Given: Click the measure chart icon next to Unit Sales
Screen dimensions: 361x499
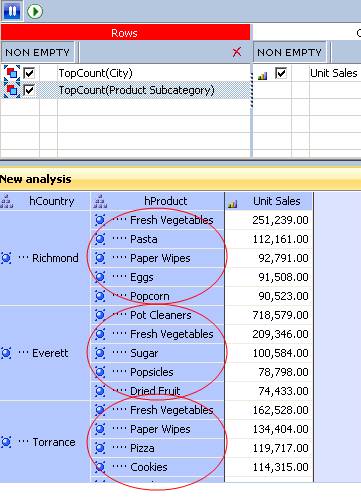Looking at the screenshot, I should (x=263, y=76).
